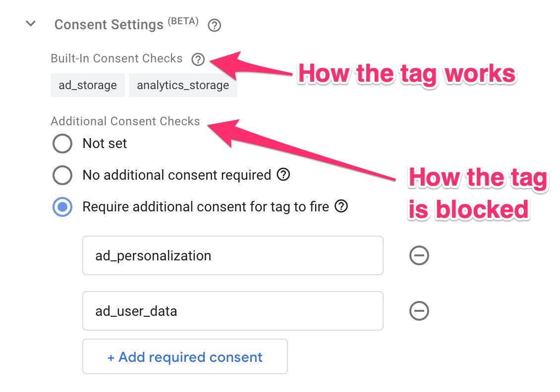560x392 pixels.
Task: Click the analytics_storage consent chip
Action: [x=183, y=85]
